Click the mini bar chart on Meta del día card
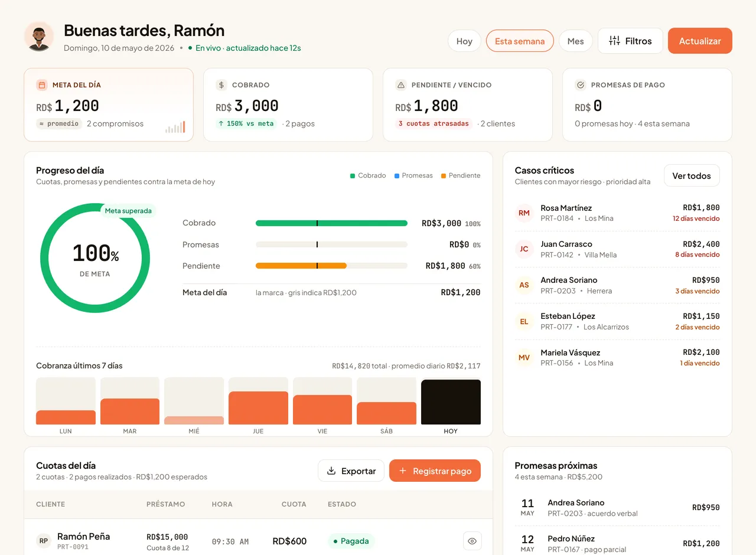The image size is (756, 555). (175, 127)
